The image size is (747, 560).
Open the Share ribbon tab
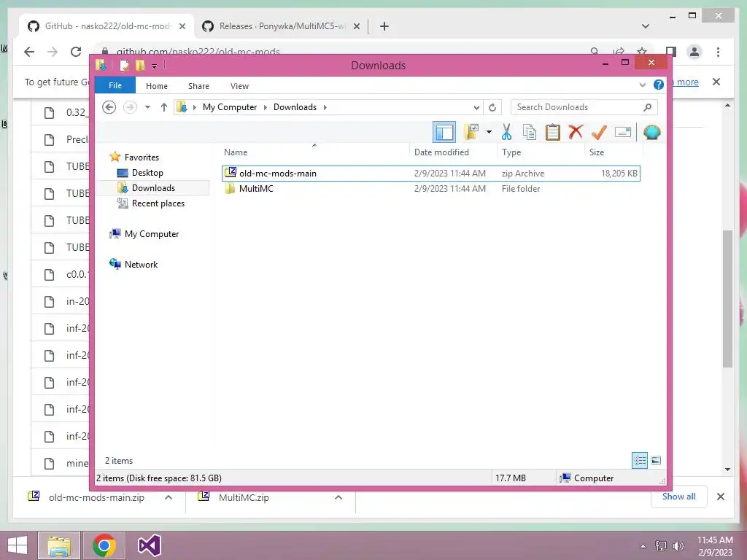pos(198,86)
